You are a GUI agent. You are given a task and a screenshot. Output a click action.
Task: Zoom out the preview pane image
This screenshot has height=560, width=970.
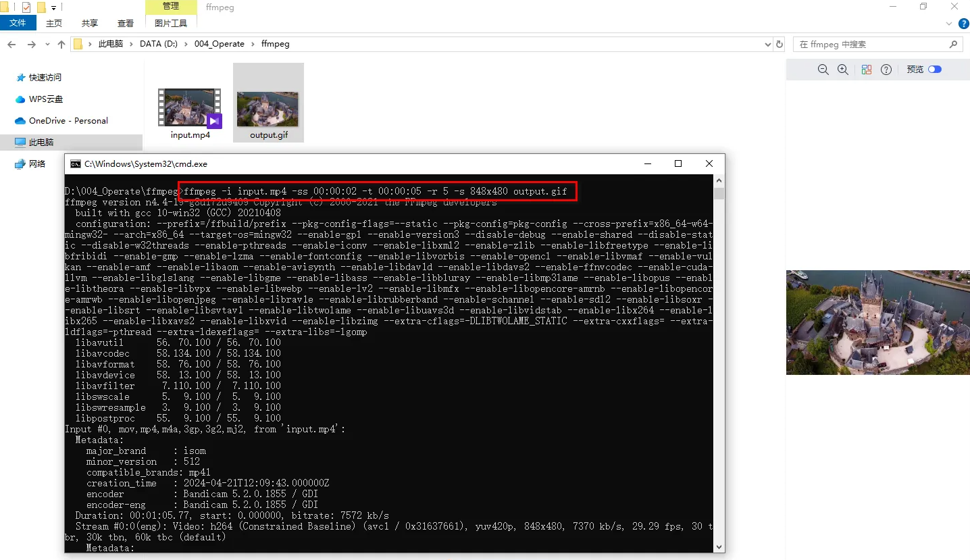[x=823, y=70]
